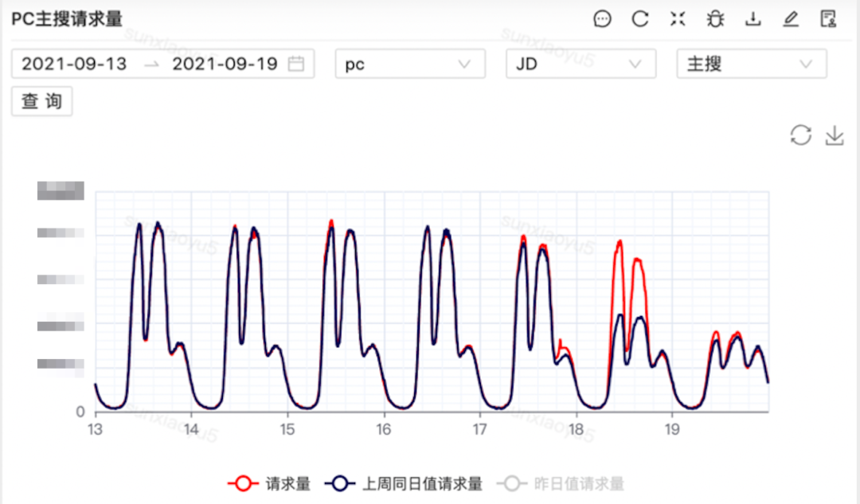Open the comment bubble icon
The height and width of the screenshot is (504, 860).
(x=602, y=19)
